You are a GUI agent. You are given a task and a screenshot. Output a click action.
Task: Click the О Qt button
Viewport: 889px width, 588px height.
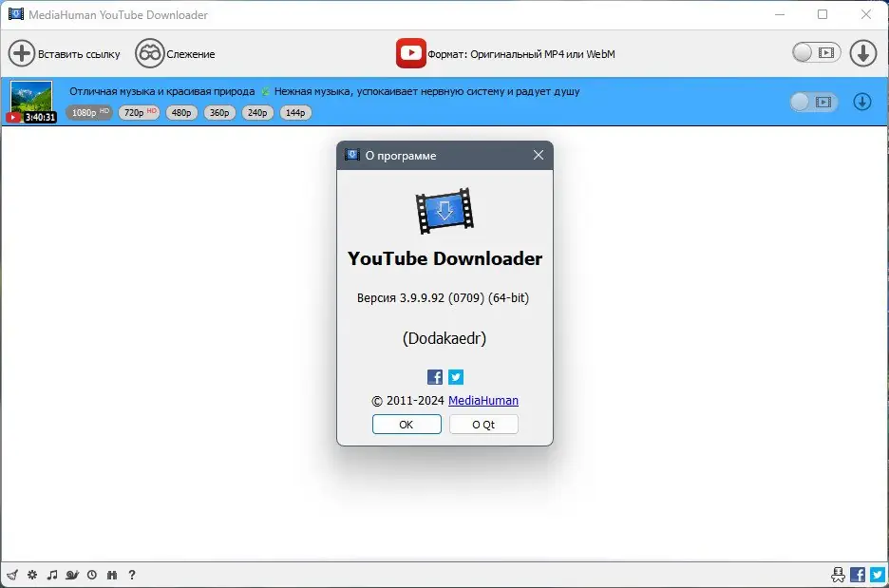[x=483, y=424]
